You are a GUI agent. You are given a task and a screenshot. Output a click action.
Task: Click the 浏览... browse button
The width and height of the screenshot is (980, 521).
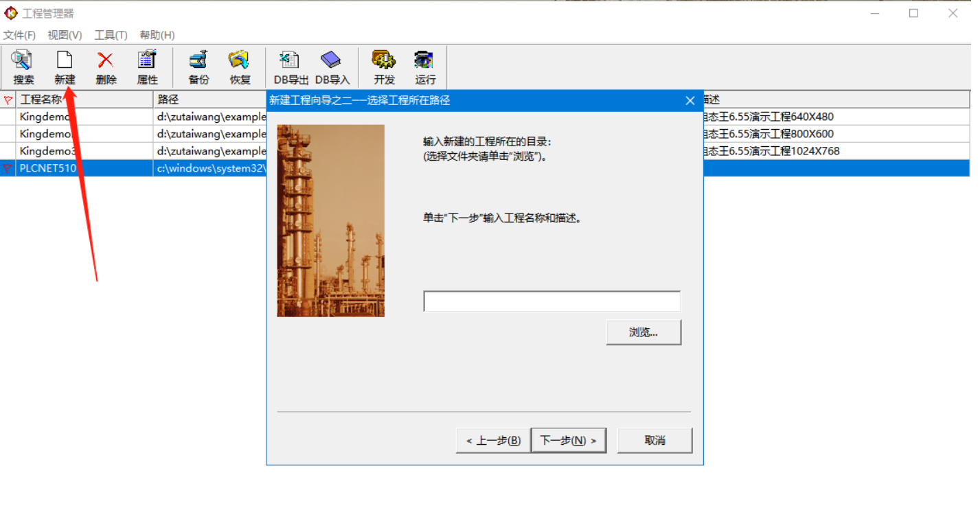(x=643, y=332)
